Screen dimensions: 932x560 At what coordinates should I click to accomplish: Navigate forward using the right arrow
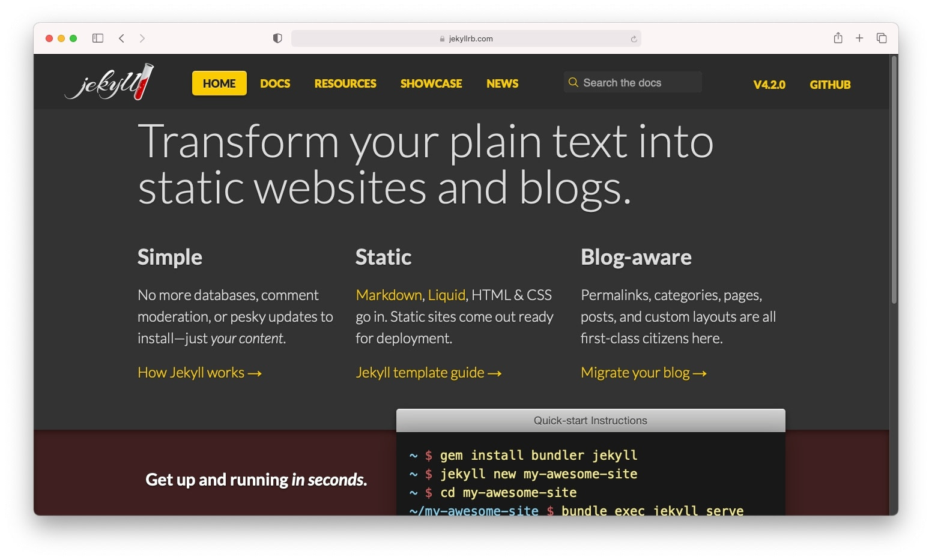click(142, 38)
